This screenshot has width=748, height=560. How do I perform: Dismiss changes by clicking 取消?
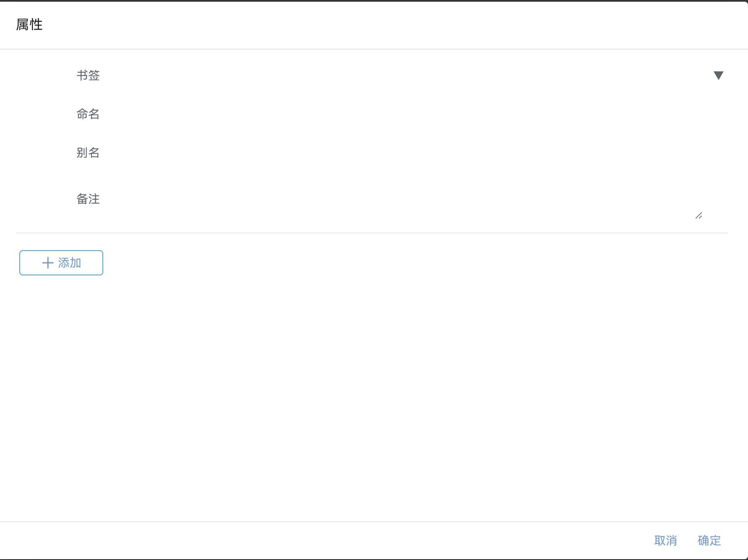pyautogui.click(x=666, y=541)
